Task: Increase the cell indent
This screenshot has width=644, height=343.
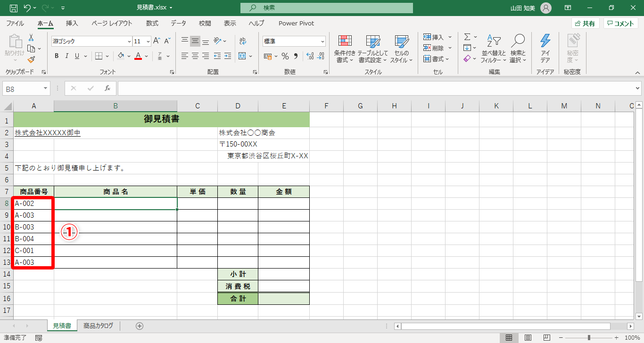Action: point(228,56)
